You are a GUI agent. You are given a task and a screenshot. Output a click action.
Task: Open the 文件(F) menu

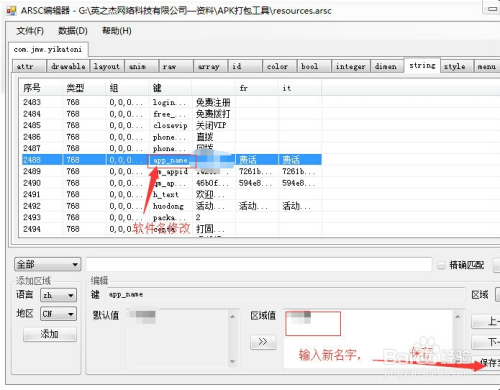pyautogui.click(x=30, y=31)
